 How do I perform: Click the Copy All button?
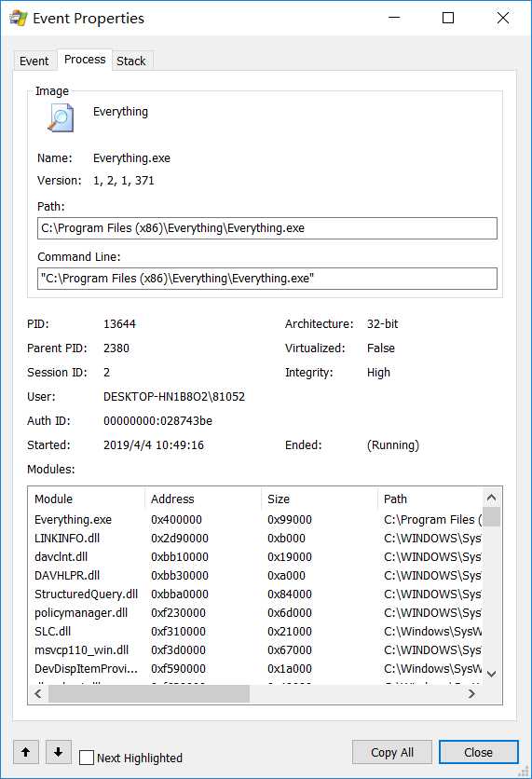(392, 752)
